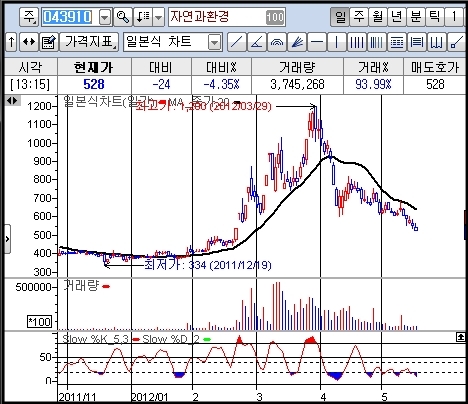
Task: Select the Fibonacci arc drawing tool
Action: (x=277, y=42)
